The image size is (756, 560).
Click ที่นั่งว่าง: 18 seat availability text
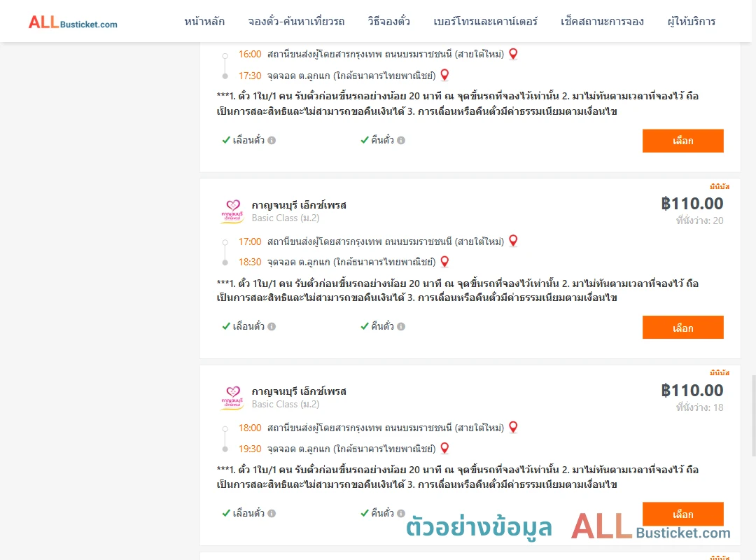coord(699,407)
